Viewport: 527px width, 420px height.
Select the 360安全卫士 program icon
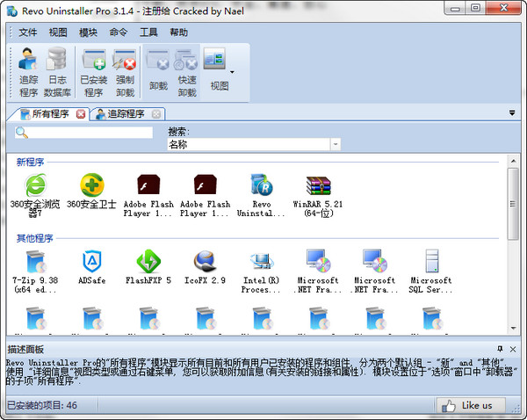click(92, 186)
